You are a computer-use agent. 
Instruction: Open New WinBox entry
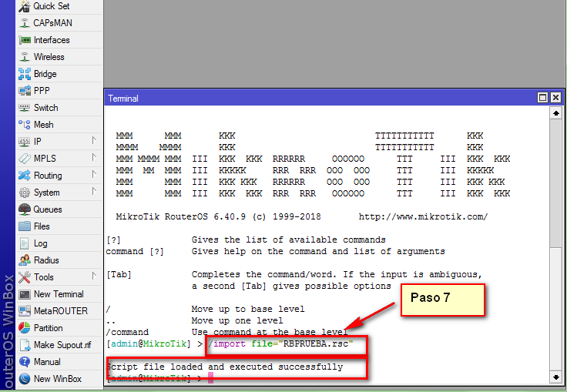[x=57, y=379]
